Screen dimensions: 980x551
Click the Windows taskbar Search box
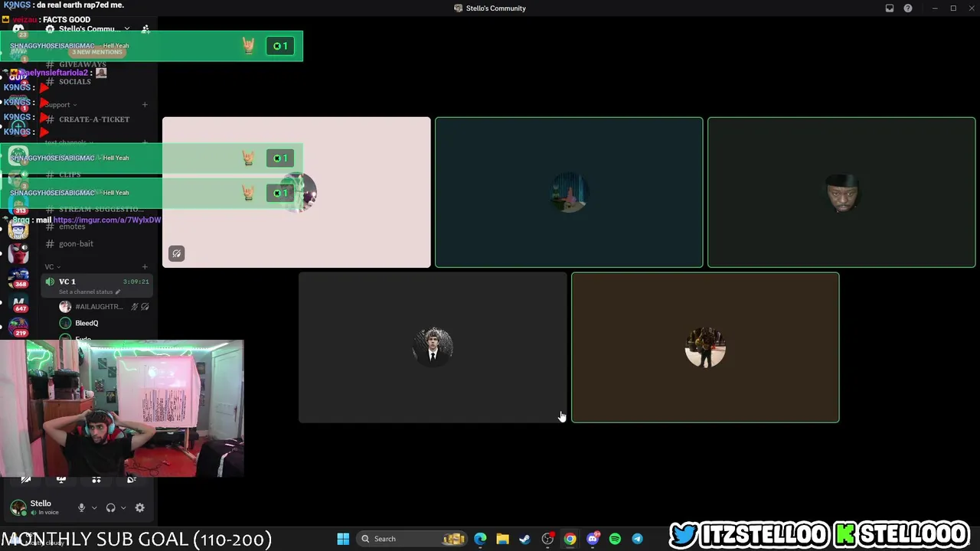412,539
